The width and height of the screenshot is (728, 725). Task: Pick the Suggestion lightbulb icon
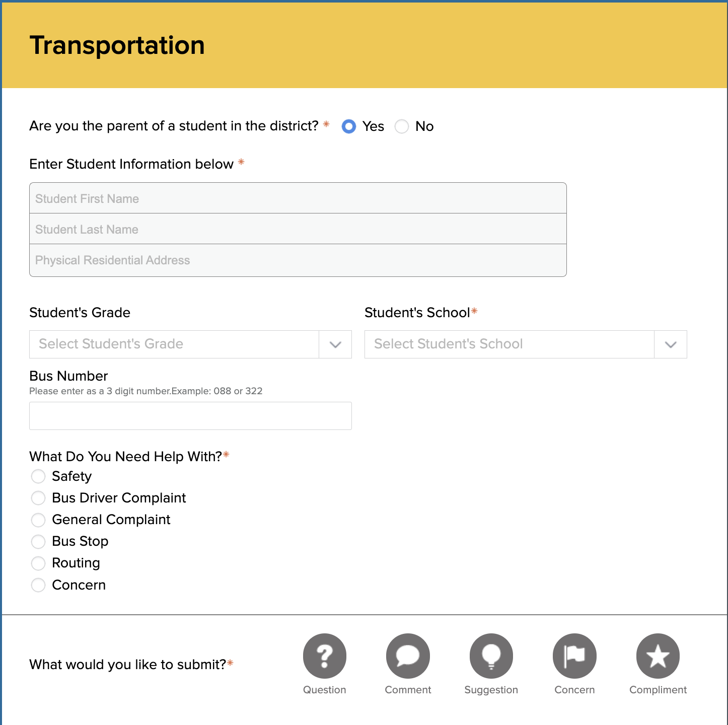pos(491,656)
